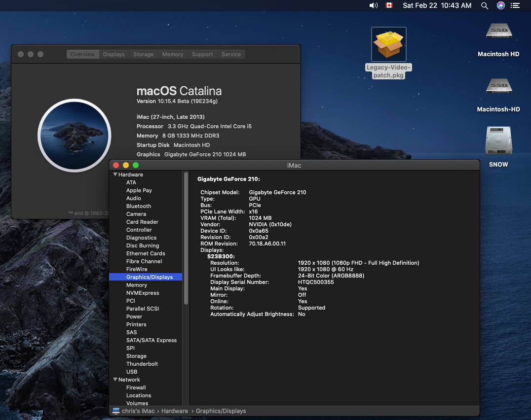This screenshot has width=531, height=420.
Task: Open the volume menu bar icon
Action: pos(373,5)
